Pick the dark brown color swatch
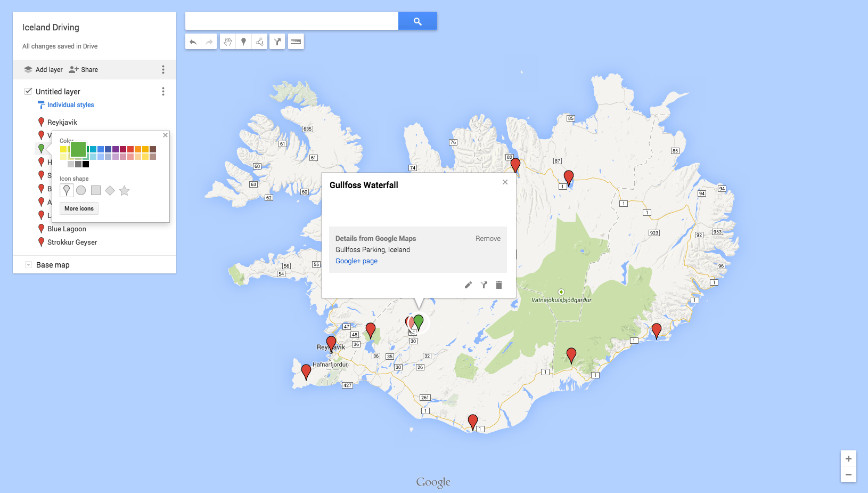 click(x=153, y=149)
